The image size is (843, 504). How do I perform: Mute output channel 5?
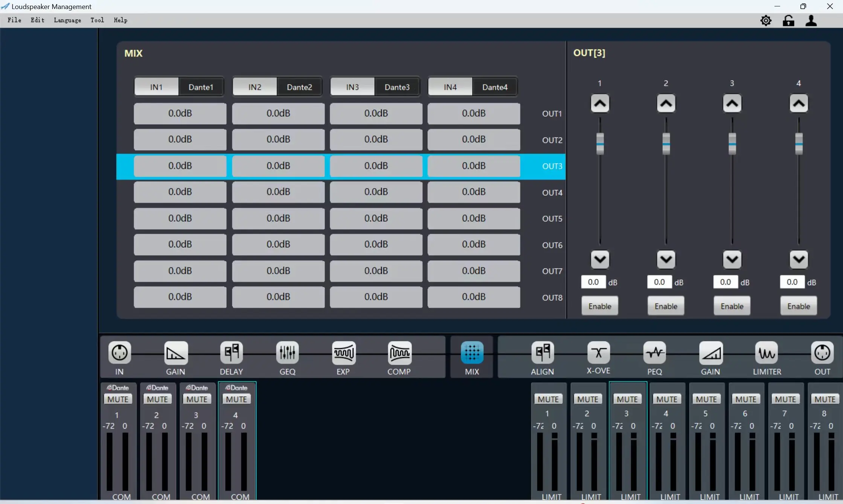[706, 399]
